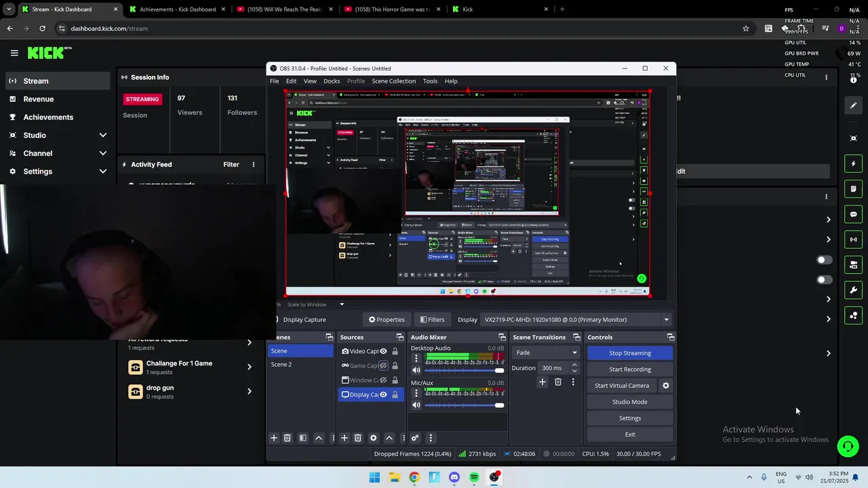868x488 pixels.
Task: Move selected scene up in Scenes dock
Action: (x=319, y=438)
